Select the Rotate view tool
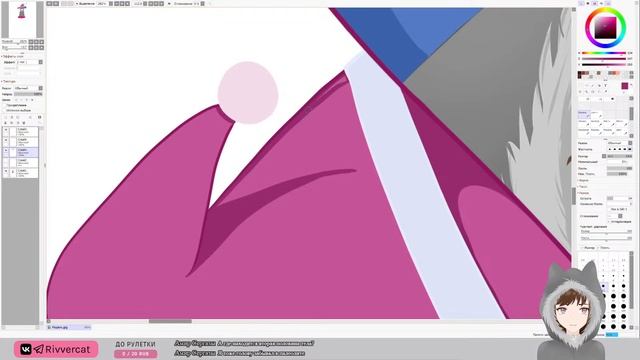Screen dimensions: 640x360 tap(593, 92)
